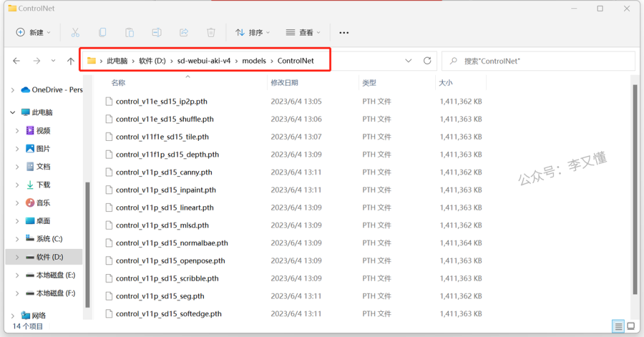This screenshot has width=644, height=337.
Task: Select 系统 (C:) drive in sidebar
Action: 45,239
